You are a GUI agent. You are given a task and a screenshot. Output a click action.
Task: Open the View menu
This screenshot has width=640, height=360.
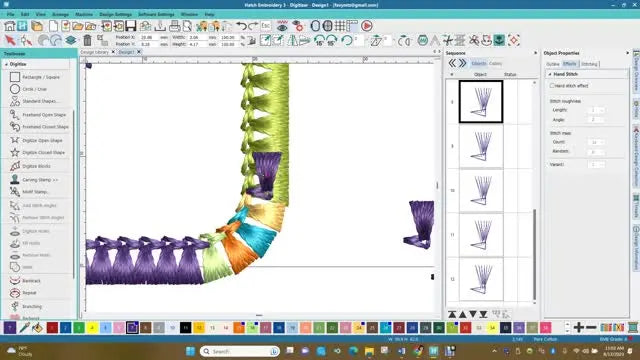[x=40, y=15]
